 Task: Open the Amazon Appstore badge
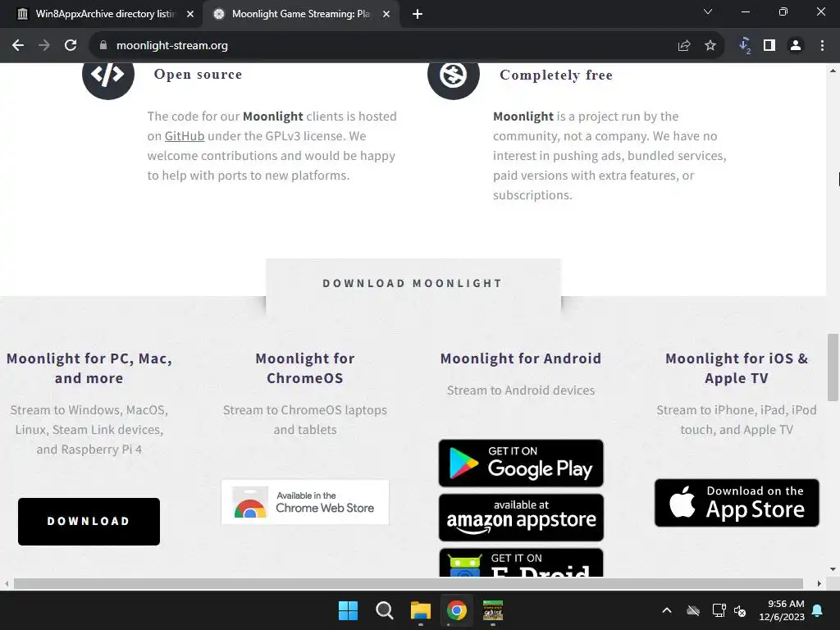point(521,517)
